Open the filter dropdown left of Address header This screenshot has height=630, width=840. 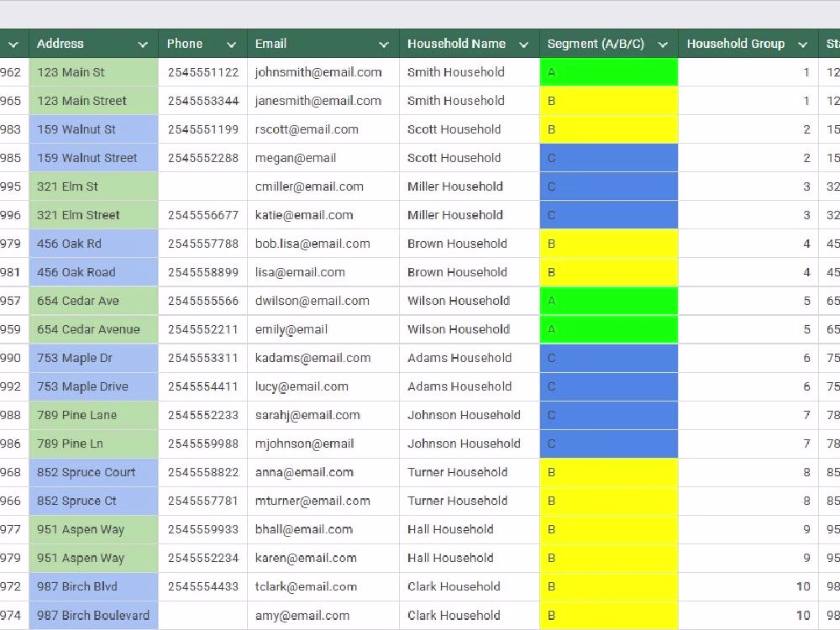point(13,45)
